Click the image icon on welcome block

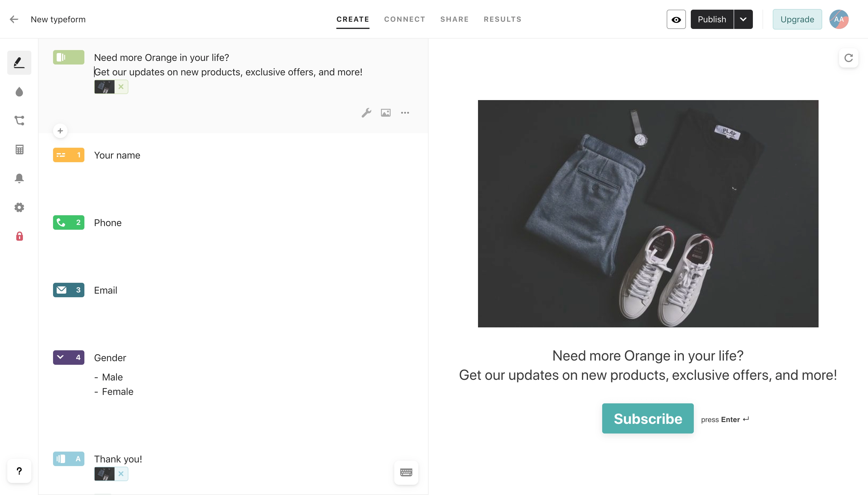(385, 112)
